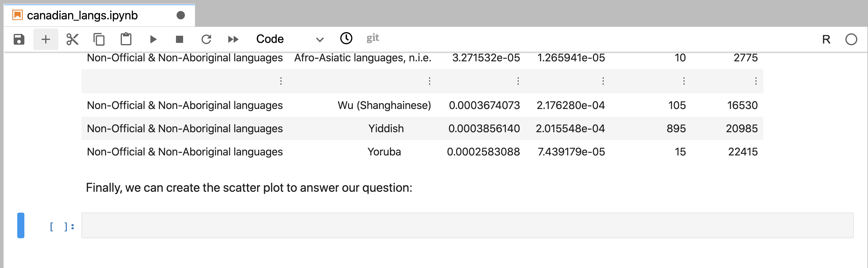Close the canadian_langs.ipynb tab with the unsaved dot
The image size is (868, 268).
tap(181, 15)
